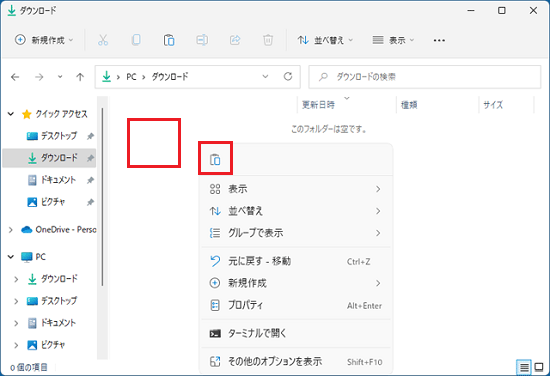550x376 pixels.
Task: Click the share toolbar icon
Action: click(x=235, y=40)
